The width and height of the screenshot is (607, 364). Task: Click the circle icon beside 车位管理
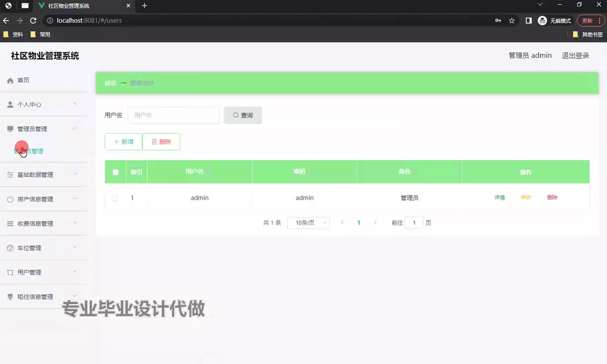[10, 248]
